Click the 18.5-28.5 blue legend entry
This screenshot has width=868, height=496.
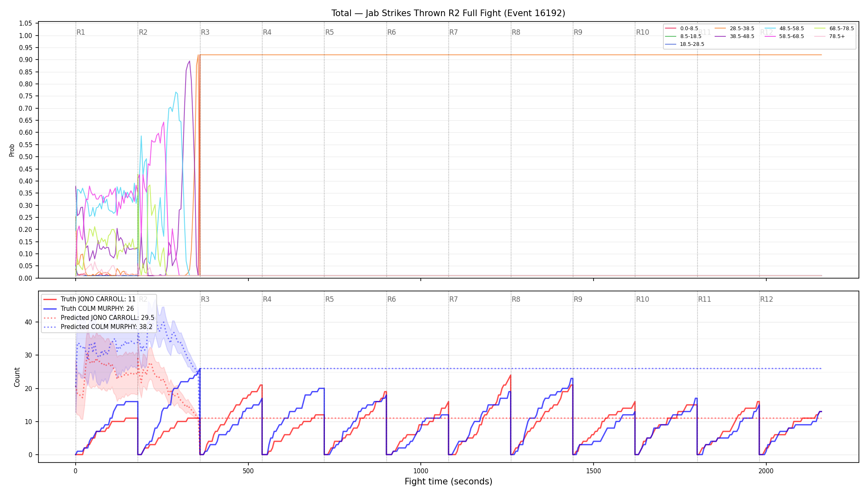tap(685, 44)
